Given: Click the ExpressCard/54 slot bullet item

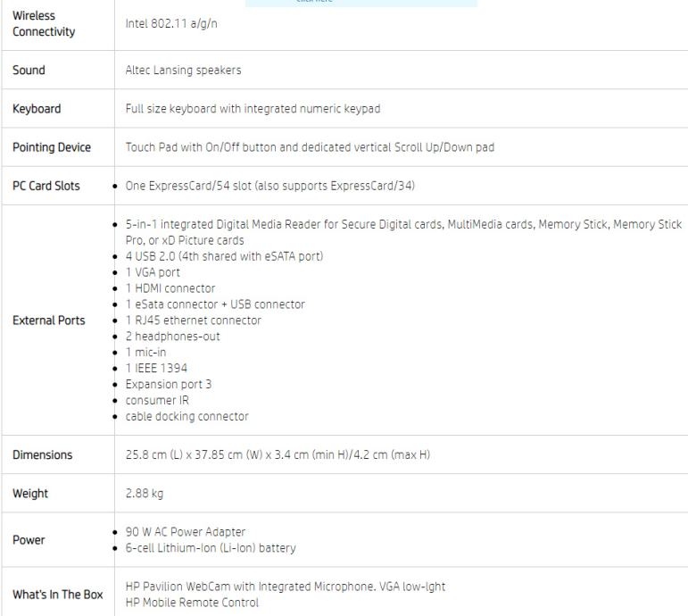Looking at the screenshot, I should click(x=269, y=186).
